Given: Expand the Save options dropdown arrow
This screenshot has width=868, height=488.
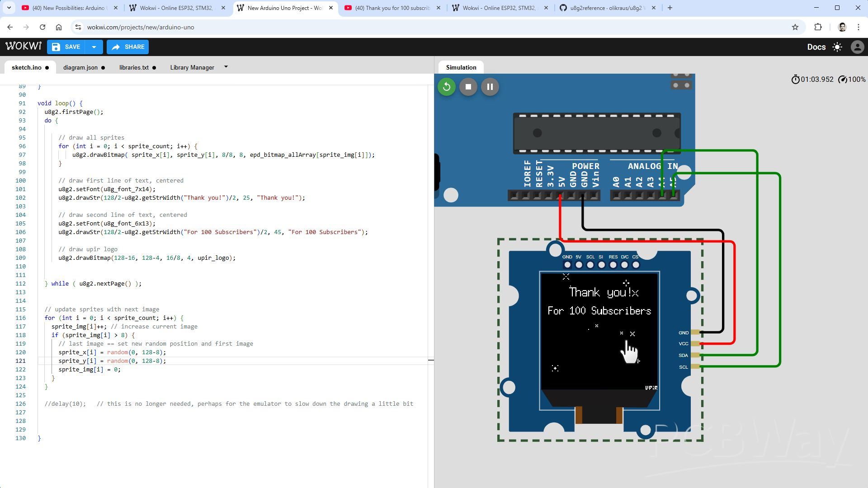Looking at the screenshot, I should click(x=94, y=47).
